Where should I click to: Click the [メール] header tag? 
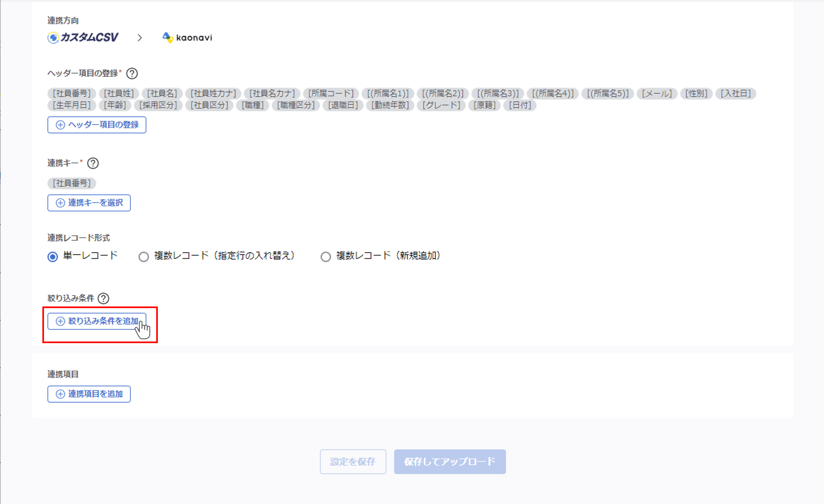pos(657,93)
